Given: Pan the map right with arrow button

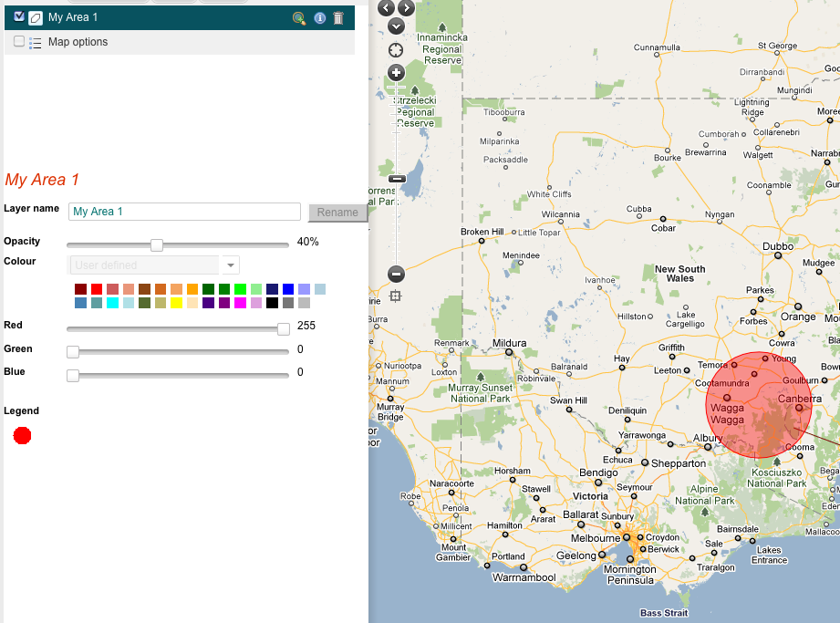Looking at the screenshot, I should click(x=407, y=7).
